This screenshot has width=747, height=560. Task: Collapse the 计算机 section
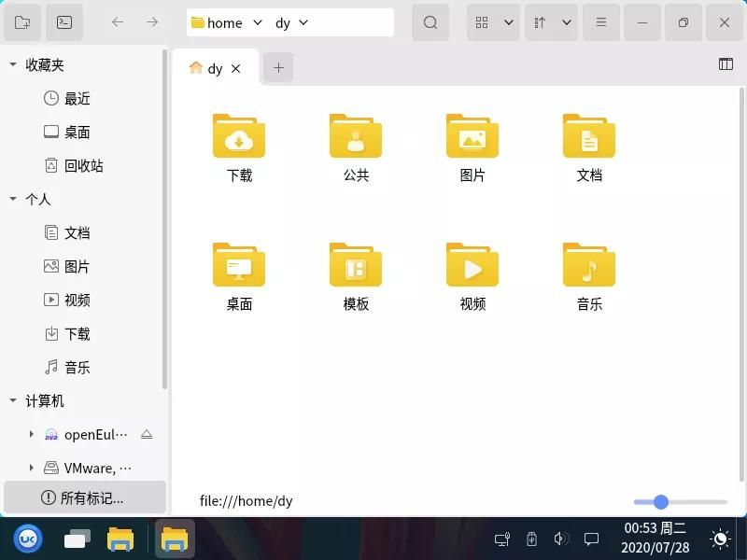(13, 400)
